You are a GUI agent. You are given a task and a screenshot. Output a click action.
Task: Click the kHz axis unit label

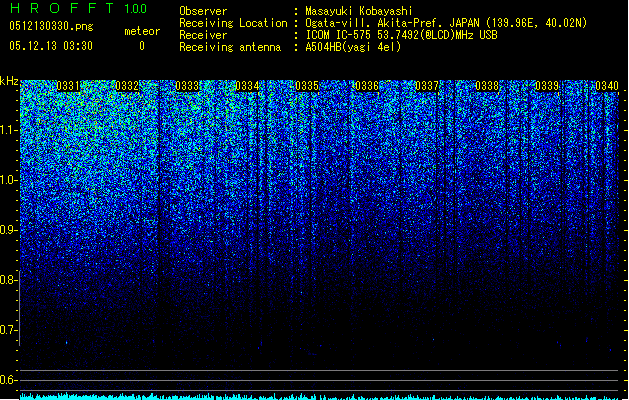[9, 81]
